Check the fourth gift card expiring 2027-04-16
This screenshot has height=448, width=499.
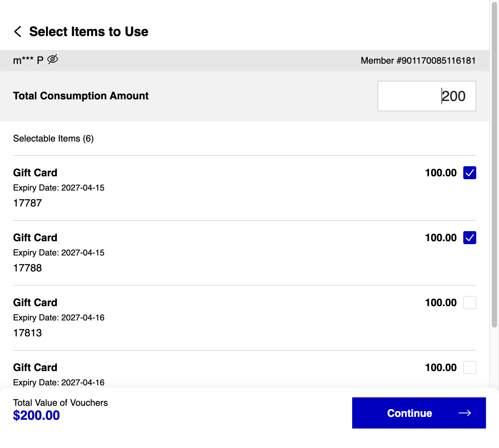(470, 367)
